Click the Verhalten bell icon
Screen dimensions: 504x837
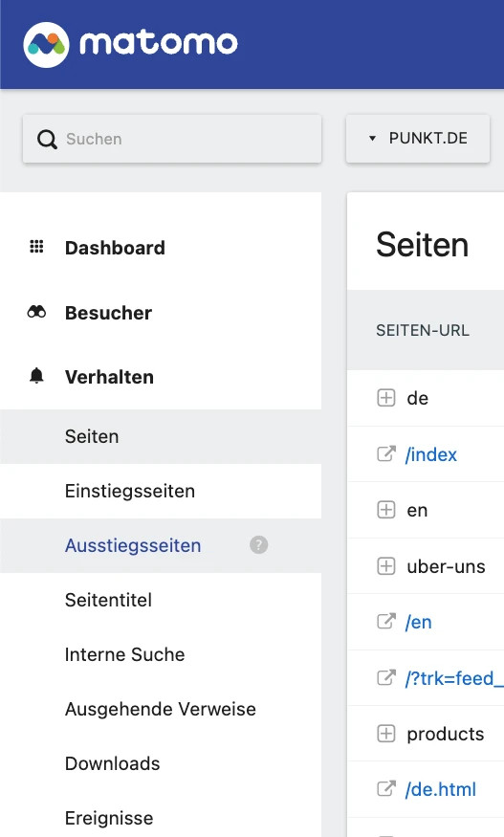click(x=36, y=376)
